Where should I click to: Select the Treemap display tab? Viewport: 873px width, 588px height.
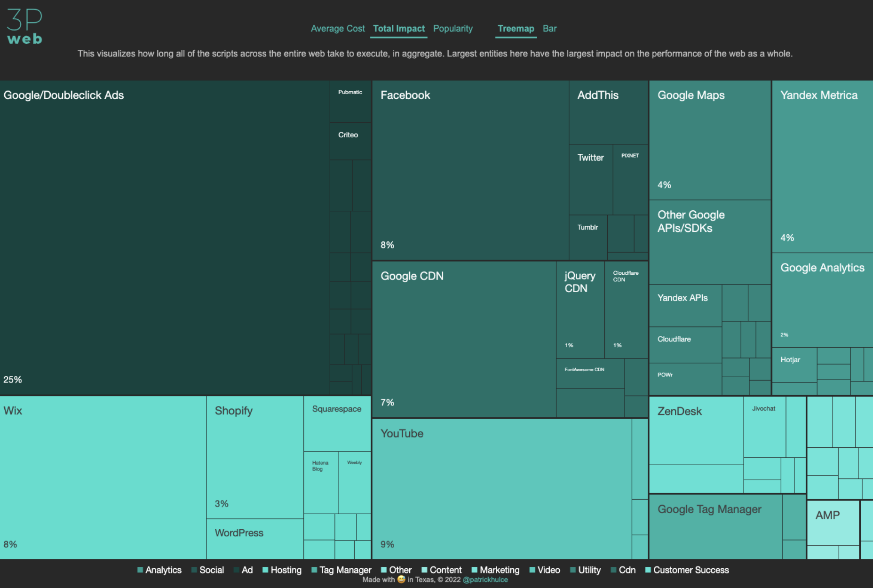pos(516,29)
